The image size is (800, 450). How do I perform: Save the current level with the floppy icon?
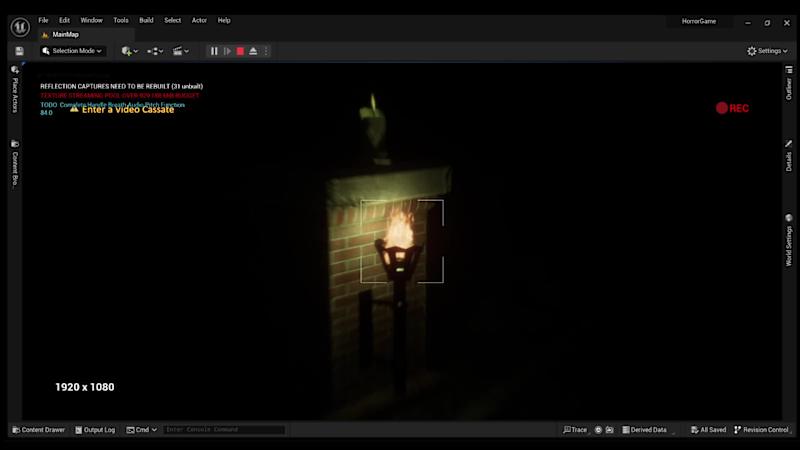[19, 51]
